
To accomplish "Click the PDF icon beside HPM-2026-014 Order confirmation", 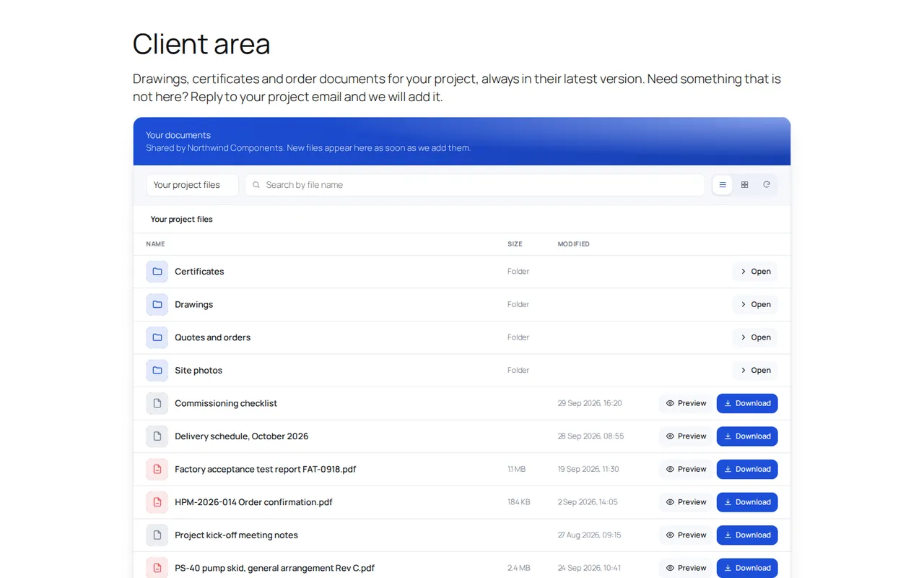I will [x=157, y=502].
